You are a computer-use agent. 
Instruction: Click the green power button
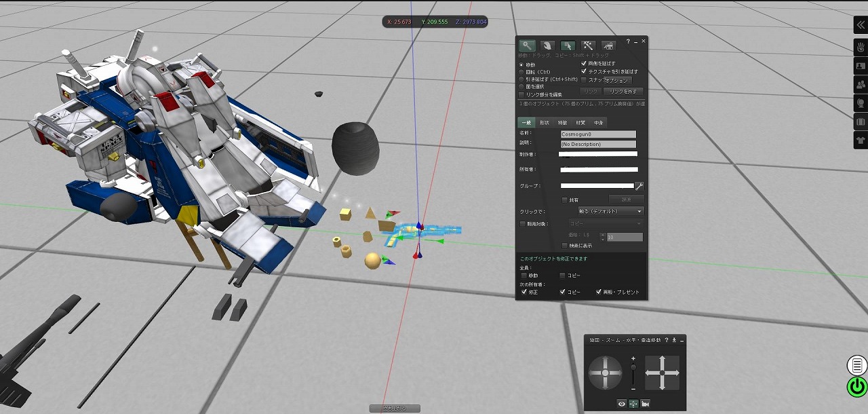pos(857,388)
